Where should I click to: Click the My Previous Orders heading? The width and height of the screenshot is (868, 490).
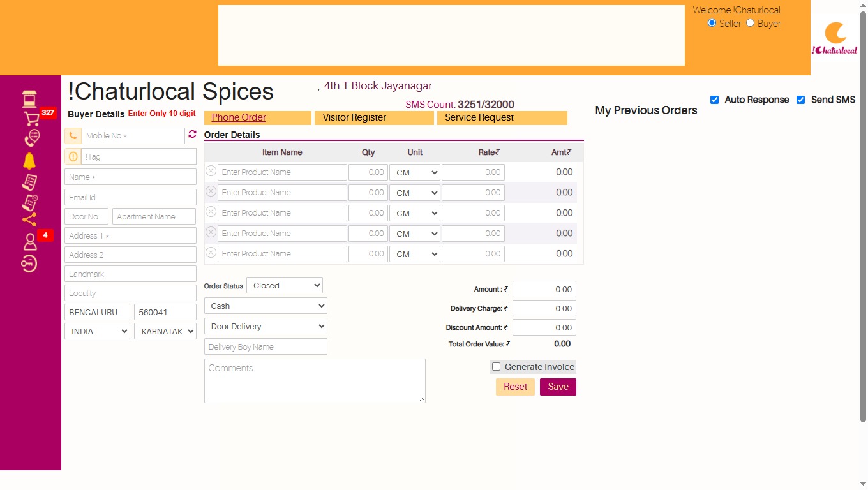tap(646, 110)
